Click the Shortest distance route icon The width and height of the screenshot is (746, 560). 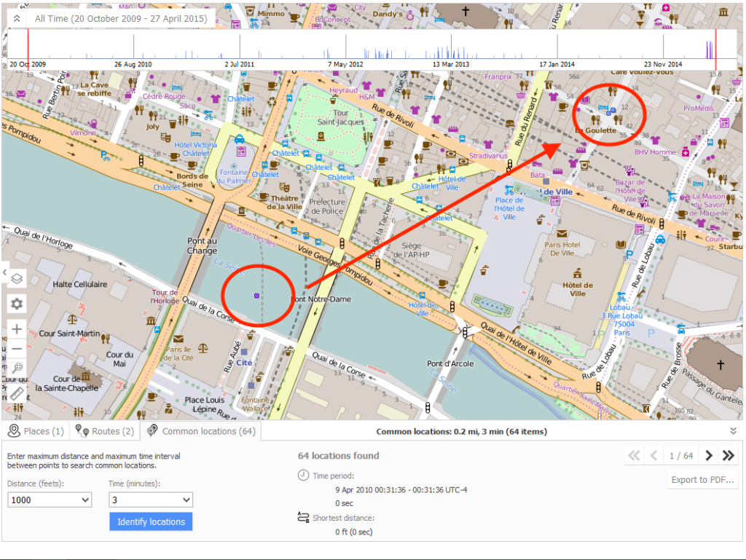click(303, 517)
